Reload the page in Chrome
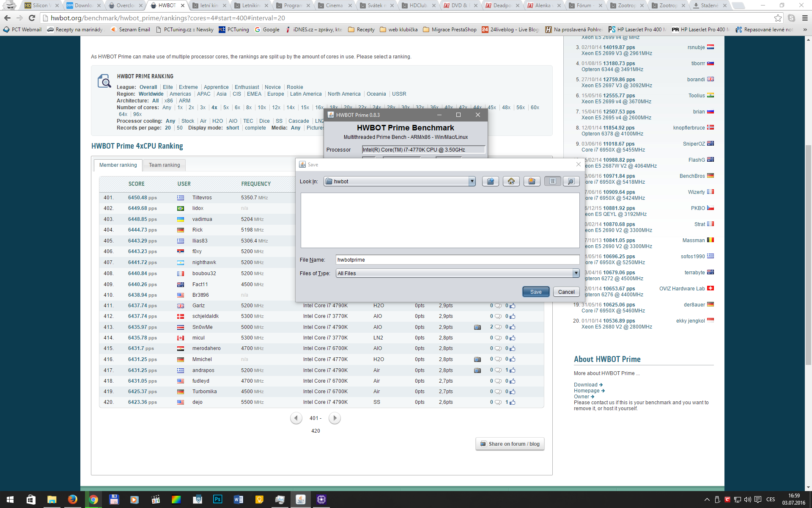 tap(32, 18)
